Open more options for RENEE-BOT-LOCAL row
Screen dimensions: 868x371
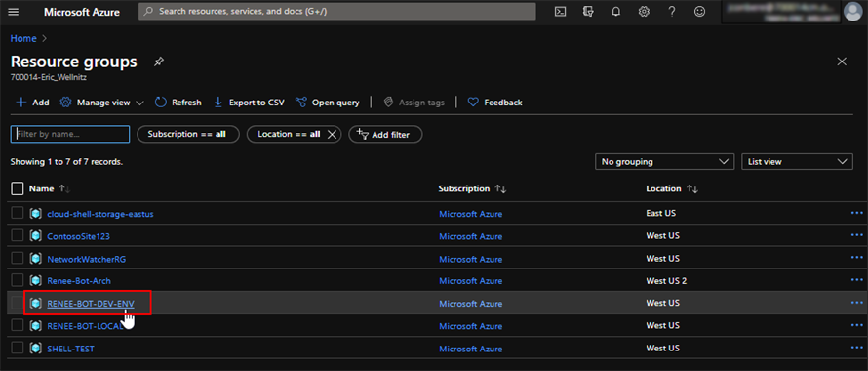coord(856,325)
